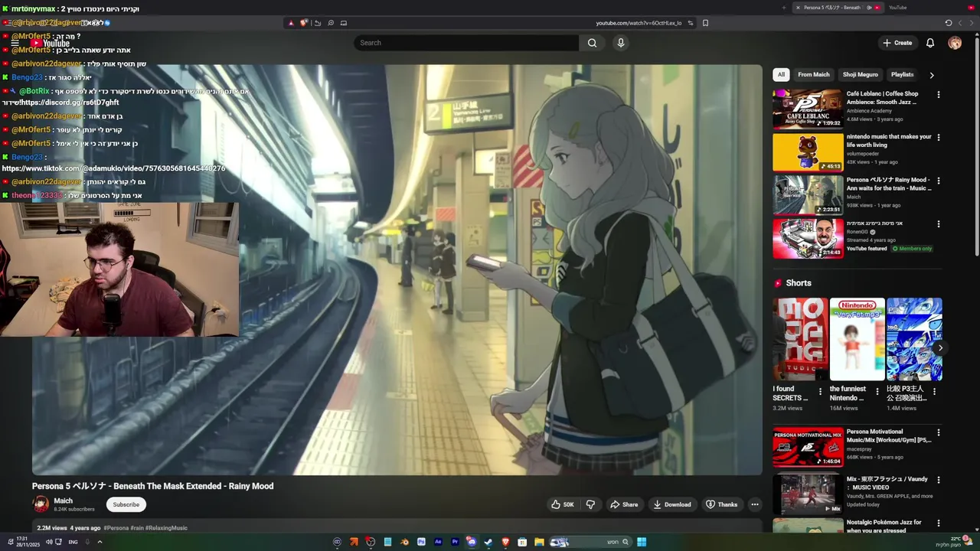
Task: Open 'I found SECRETS' short thumbnail
Action: coord(800,339)
